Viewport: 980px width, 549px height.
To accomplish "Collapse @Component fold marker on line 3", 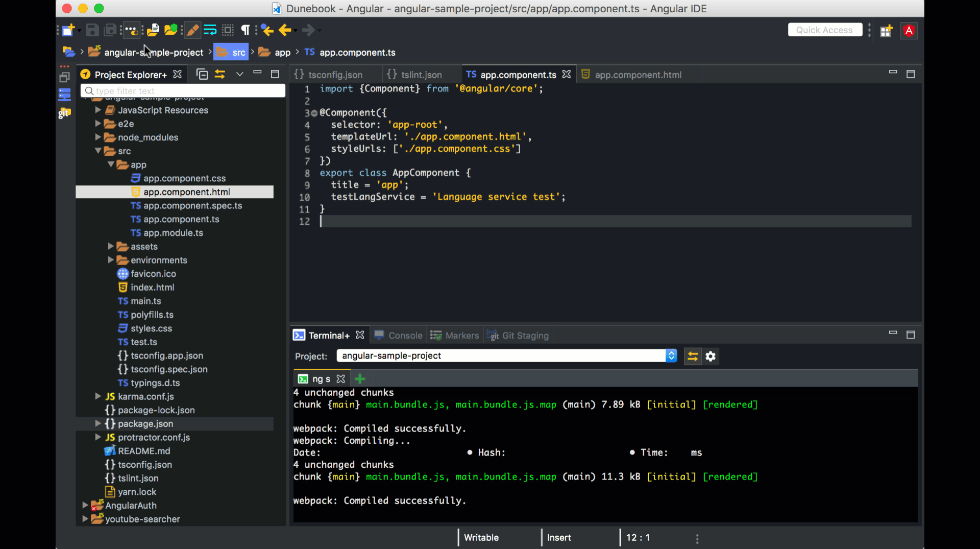I will 314,113.
